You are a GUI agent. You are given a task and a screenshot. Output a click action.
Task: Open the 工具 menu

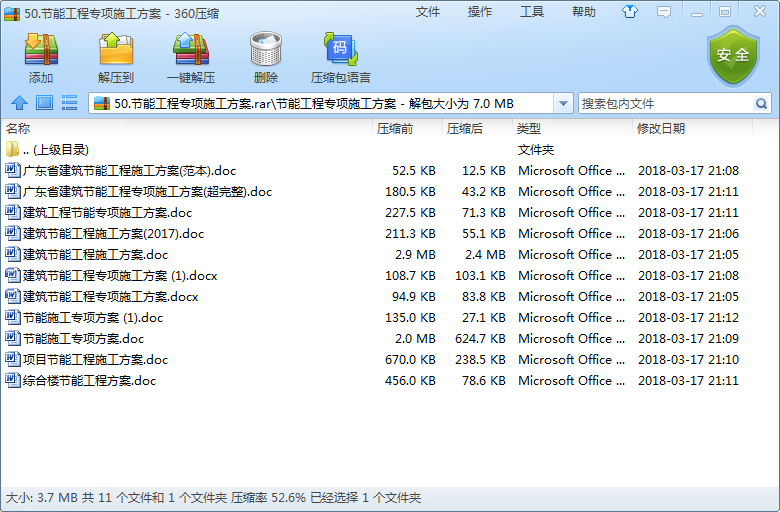coord(532,12)
